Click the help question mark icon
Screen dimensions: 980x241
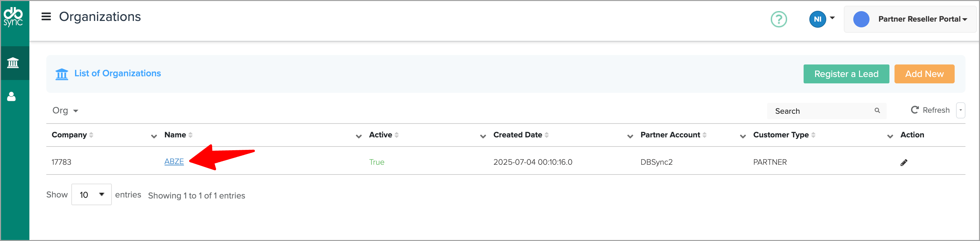click(778, 19)
